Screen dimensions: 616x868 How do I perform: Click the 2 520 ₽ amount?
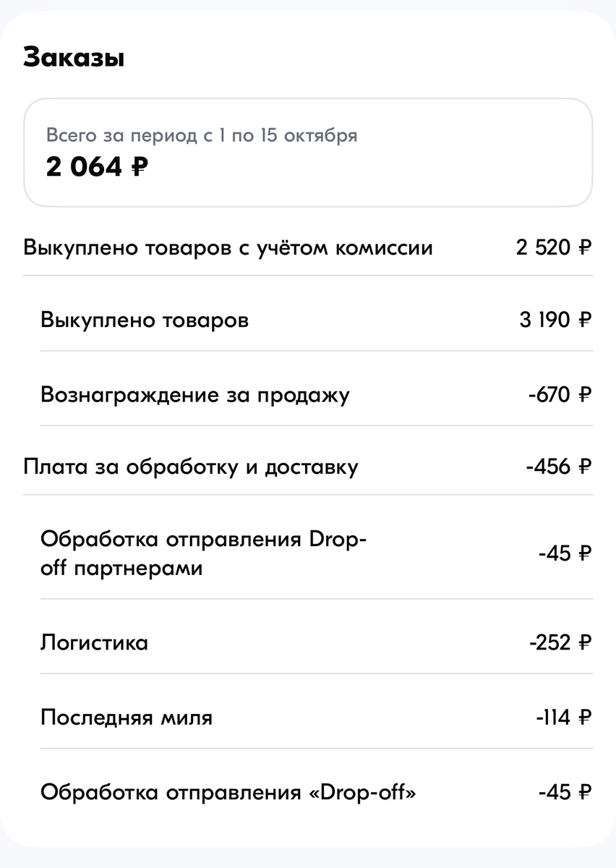[x=554, y=248]
